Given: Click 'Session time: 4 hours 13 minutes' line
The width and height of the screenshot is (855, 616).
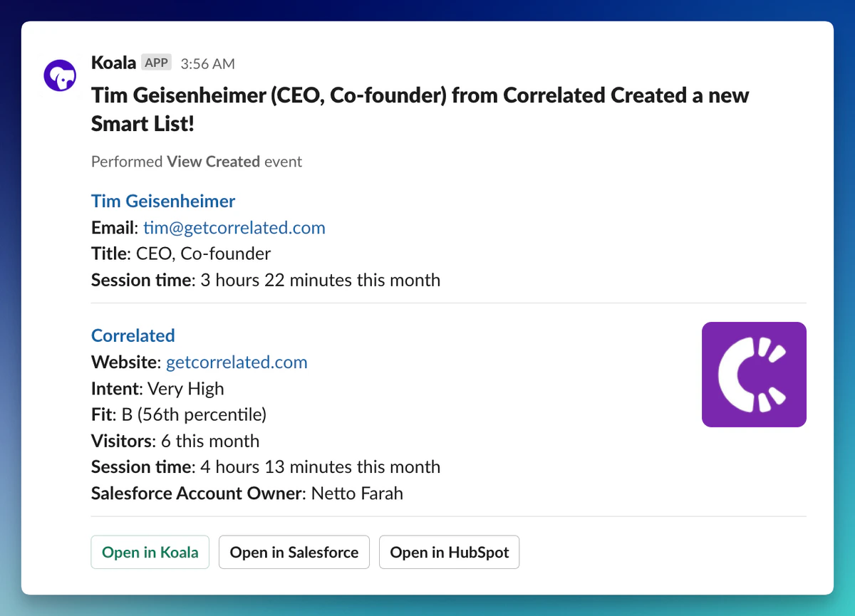Looking at the screenshot, I should click(266, 467).
